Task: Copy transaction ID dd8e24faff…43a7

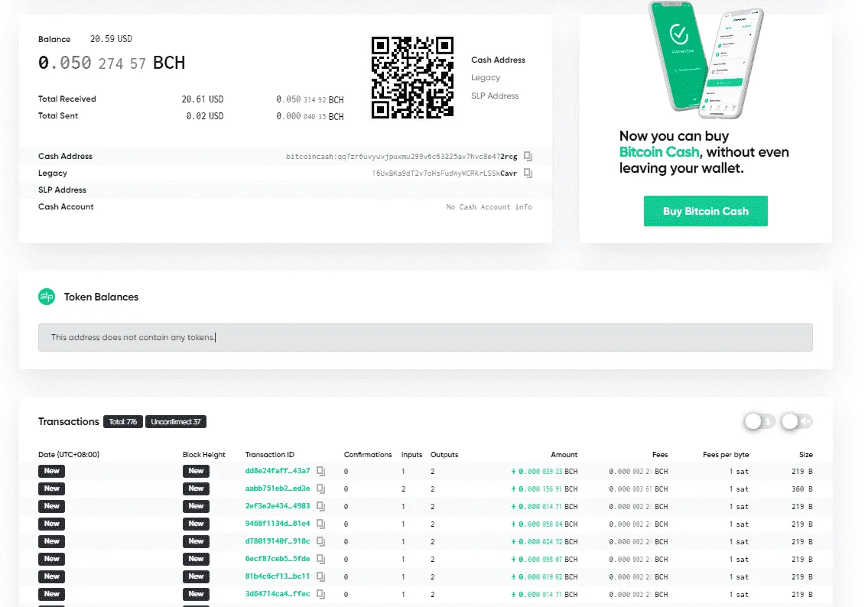Action: click(x=321, y=472)
